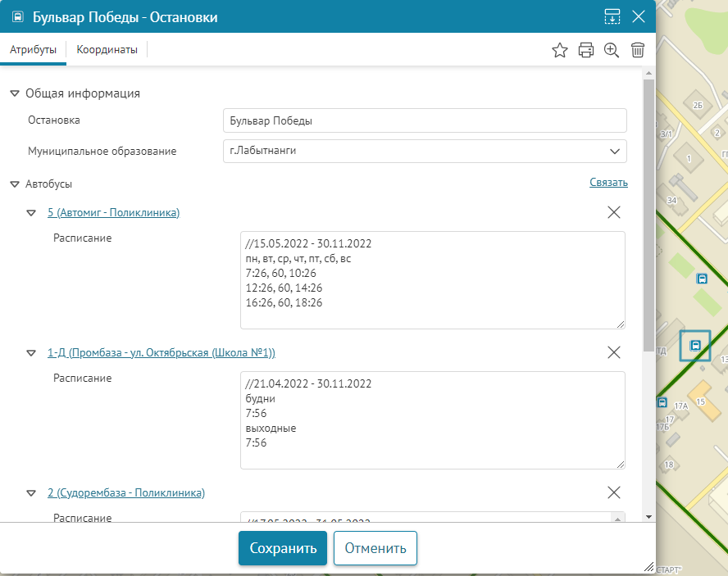
Task: Collapse the Общая информация section
Action: click(x=15, y=93)
